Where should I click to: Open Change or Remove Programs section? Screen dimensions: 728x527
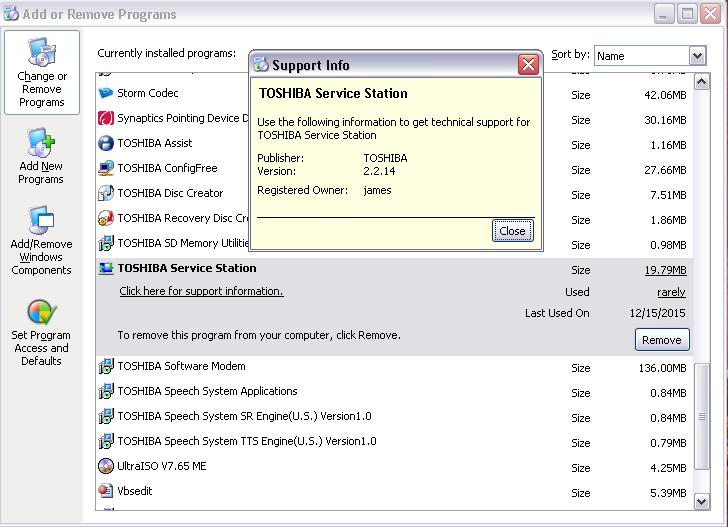(x=42, y=73)
